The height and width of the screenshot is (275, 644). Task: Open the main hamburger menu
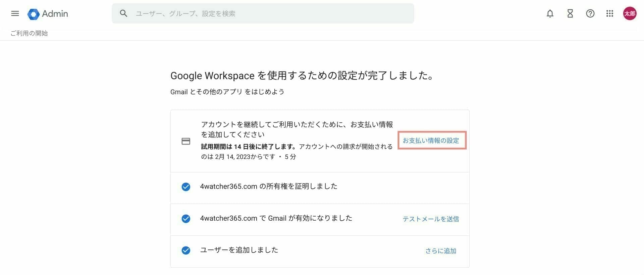15,13
